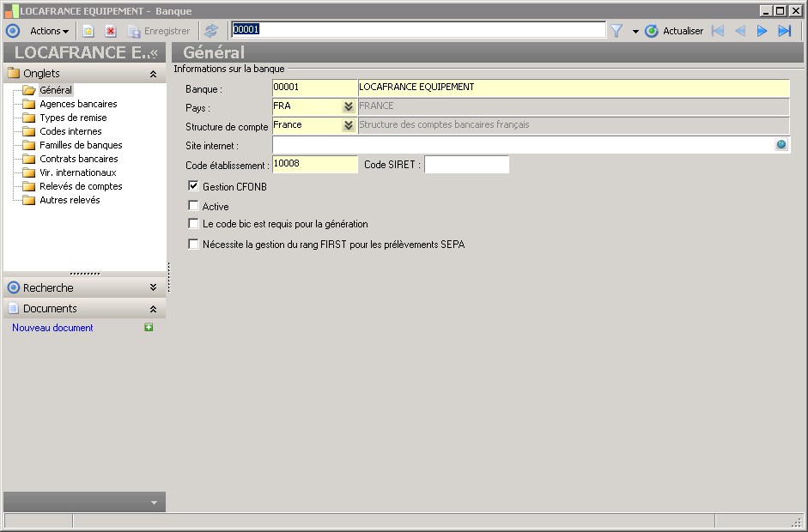Viewport: 808px width, 532px height.
Task: Click the Relevés de comptes folder icon
Action: coord(29,186)
